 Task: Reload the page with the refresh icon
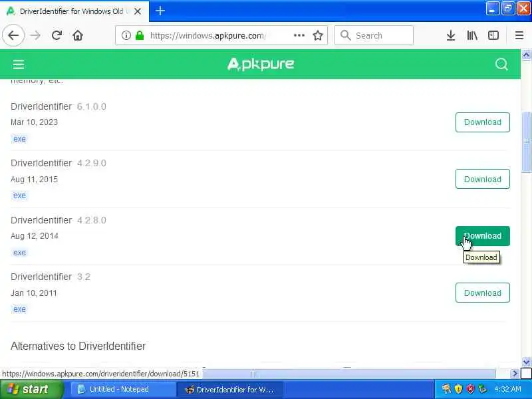pyautogui.click(x=57, y=35)
